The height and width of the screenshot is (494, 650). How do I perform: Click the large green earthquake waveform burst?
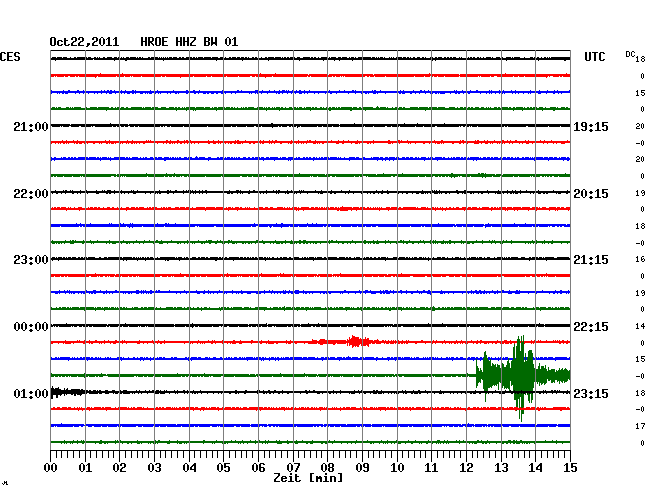tap(523, 376)
